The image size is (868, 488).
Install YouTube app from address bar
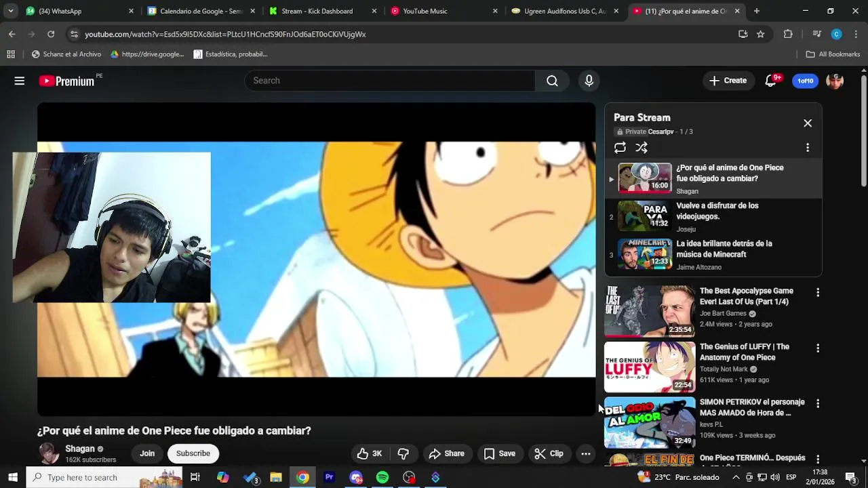tap(743, 34)
